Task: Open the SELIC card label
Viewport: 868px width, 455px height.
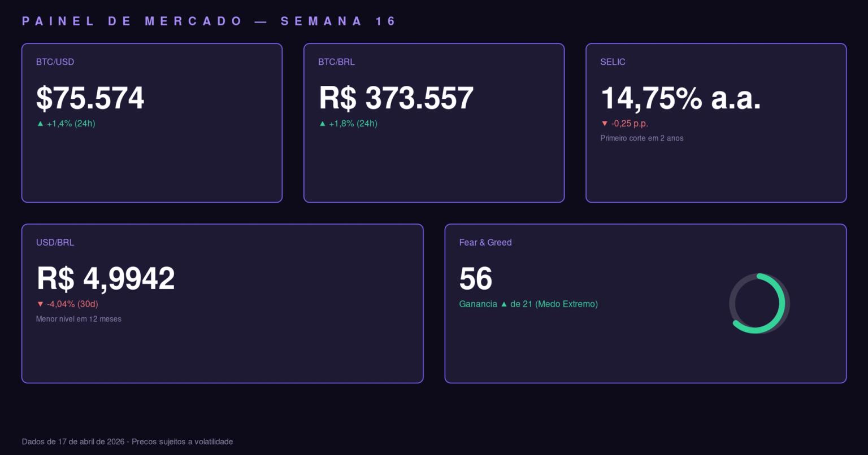Action: 613,62
